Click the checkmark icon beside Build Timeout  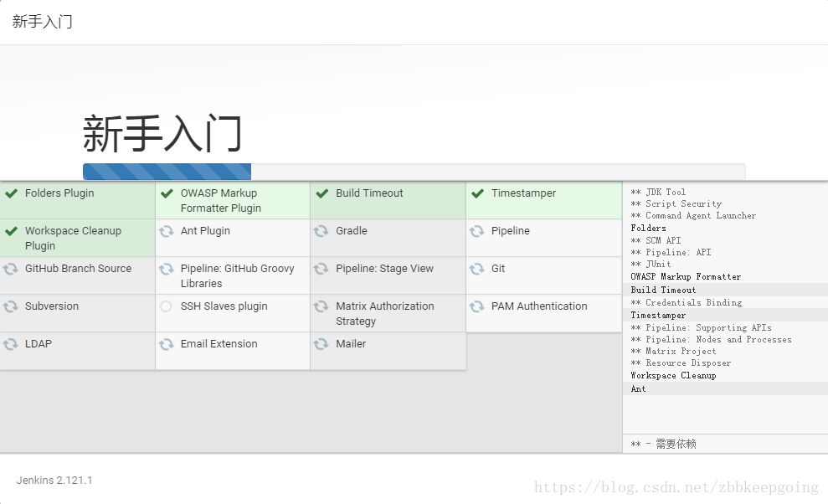point(322,193)
